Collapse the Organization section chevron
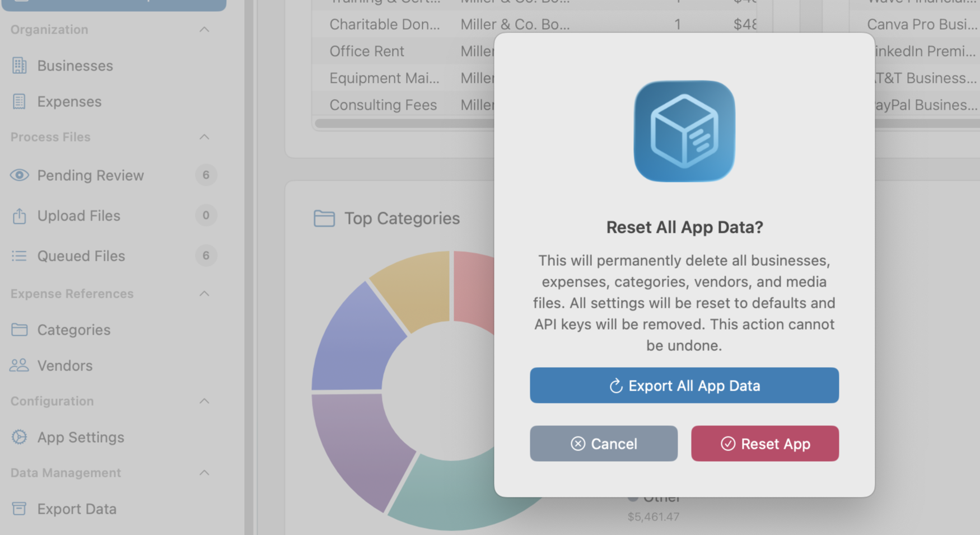The image size is (980, 535). pyautogui.click(x=204, y=30)
